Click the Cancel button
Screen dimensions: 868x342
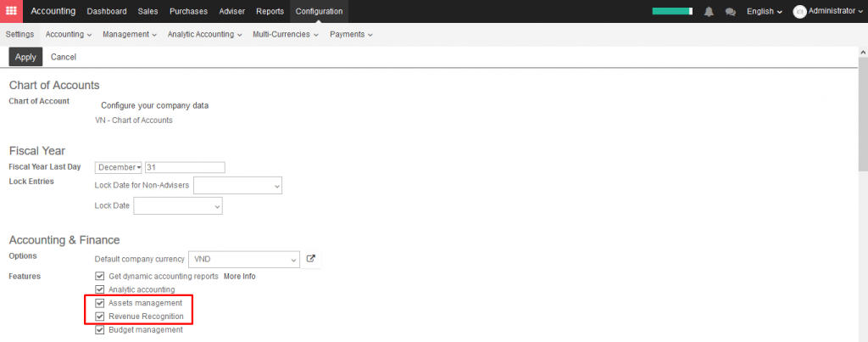pos(64,57)
